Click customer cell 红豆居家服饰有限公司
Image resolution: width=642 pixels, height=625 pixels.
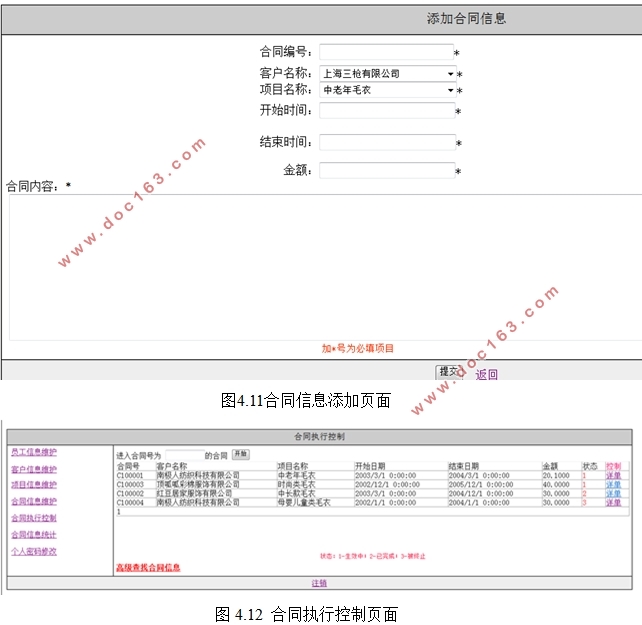click(x=194, y=494)
